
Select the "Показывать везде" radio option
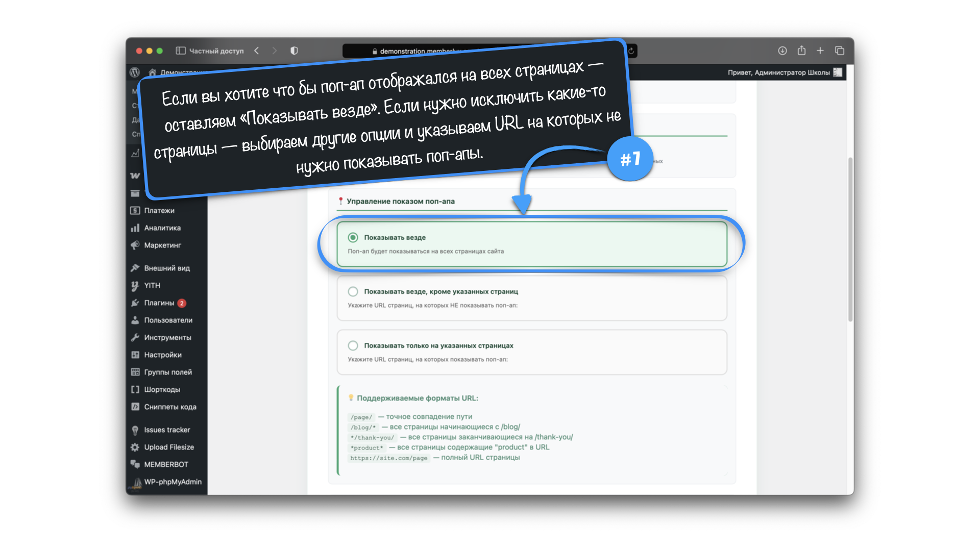point(353,238)
